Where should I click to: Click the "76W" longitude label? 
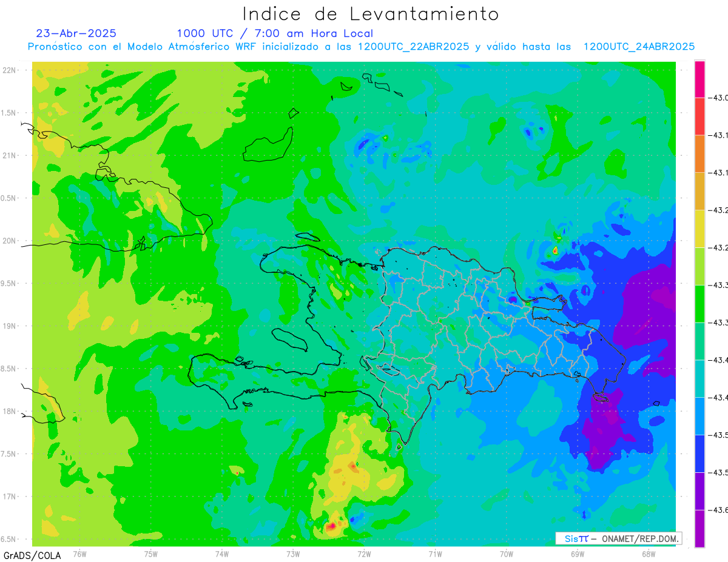point(79,554)
